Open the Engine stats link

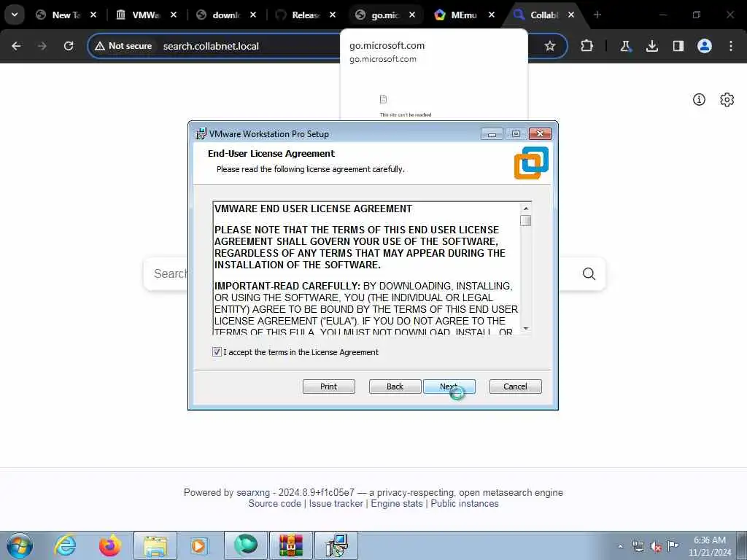coord(397,504)
